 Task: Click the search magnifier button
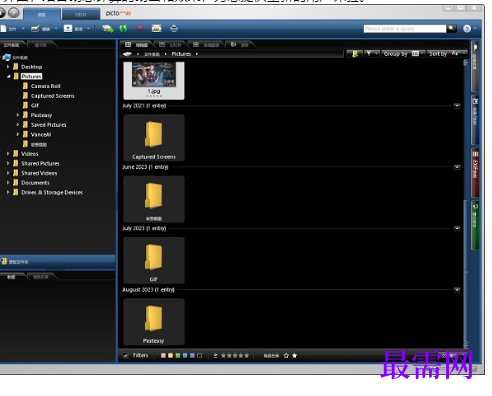(x=451, y=28)
